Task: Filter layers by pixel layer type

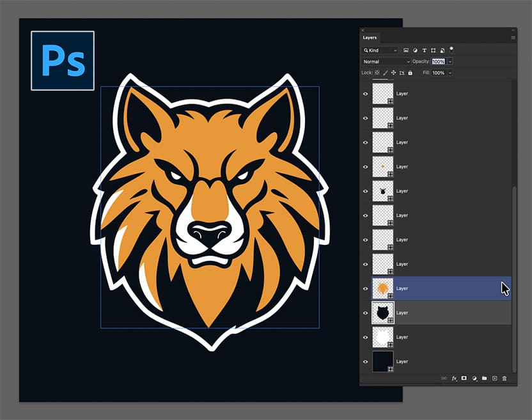Action: coord(405,50)
